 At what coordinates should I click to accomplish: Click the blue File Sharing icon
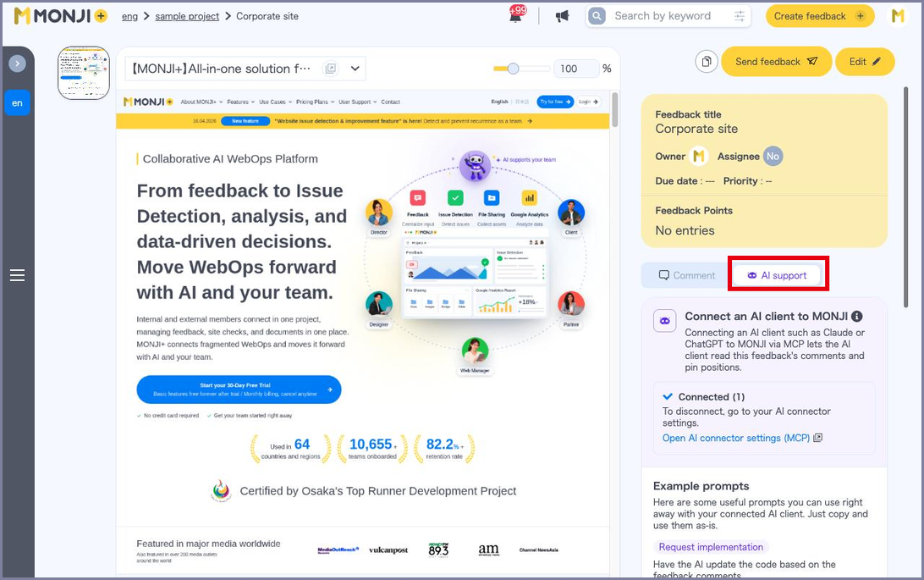[492, 198]
